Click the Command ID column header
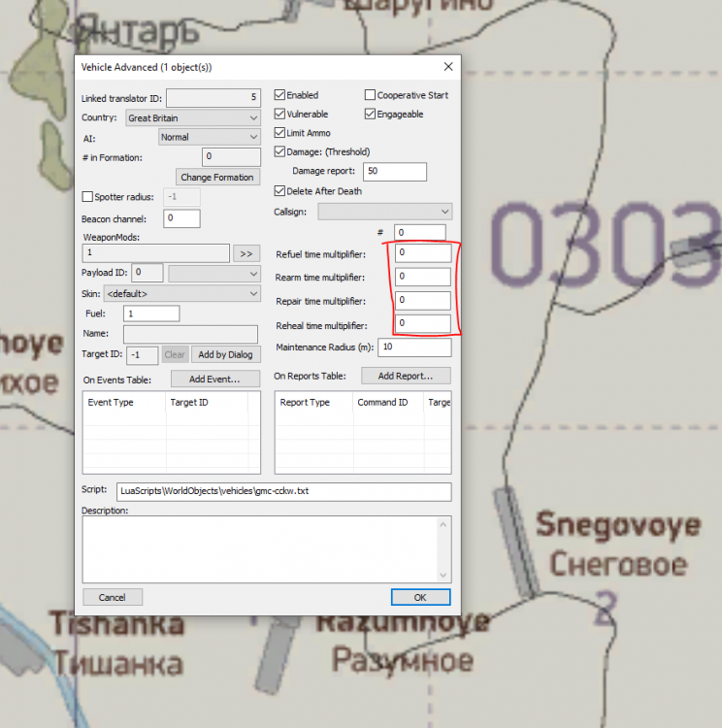Viewport: 722px width, 728px height. point(381,402)
